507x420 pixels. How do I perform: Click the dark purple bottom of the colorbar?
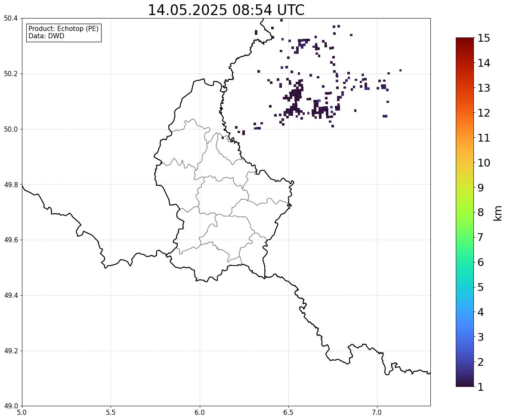coord(465,383)
